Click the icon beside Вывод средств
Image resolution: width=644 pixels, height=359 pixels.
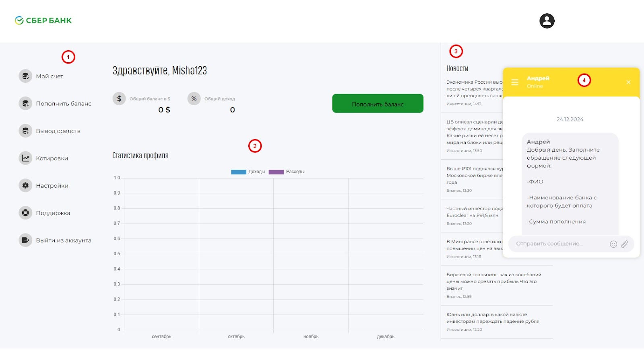(25, 131)
